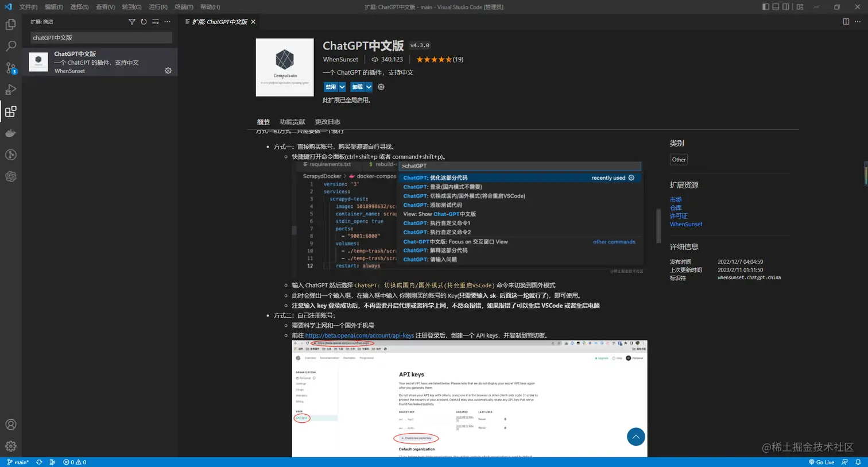Clear extensions search results
868x467 pixels.
(x=156, y=22)
